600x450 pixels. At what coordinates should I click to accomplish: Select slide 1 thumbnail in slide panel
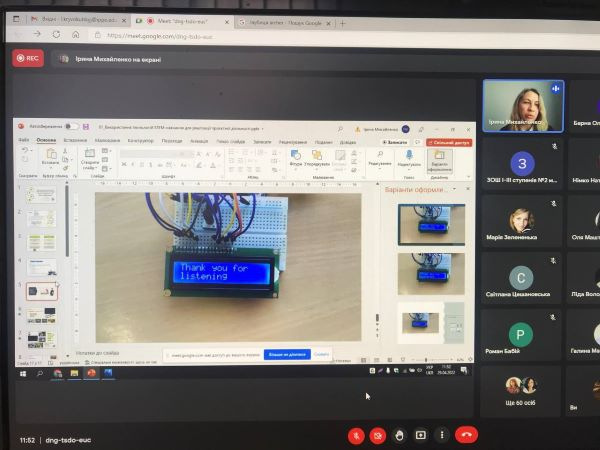[41, 194]
